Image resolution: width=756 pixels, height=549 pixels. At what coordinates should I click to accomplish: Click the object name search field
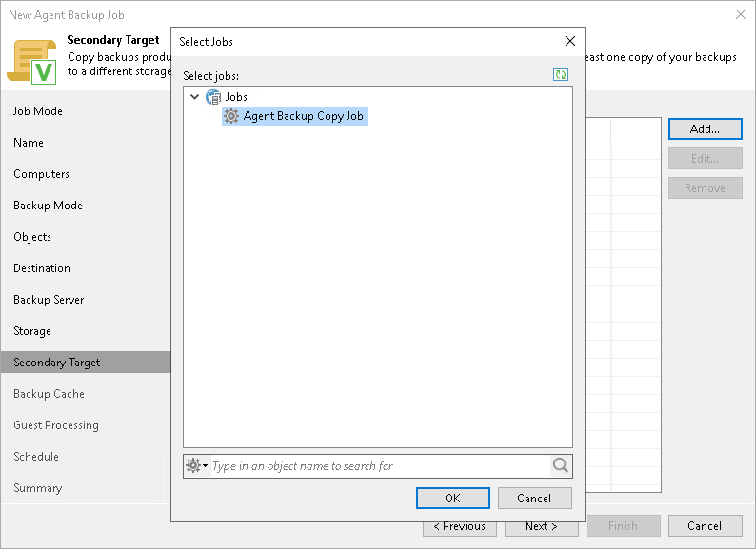pyautogui.click(x=380, y=466)
